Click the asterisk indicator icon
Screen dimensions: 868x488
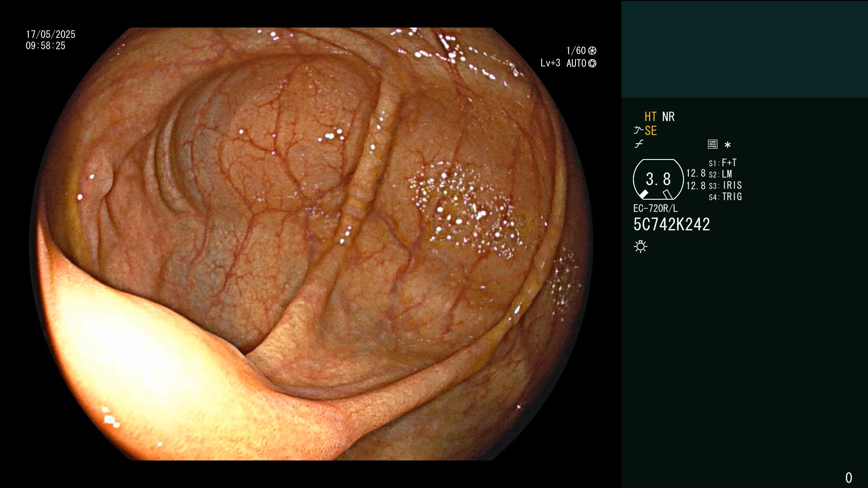coord(727,145)
